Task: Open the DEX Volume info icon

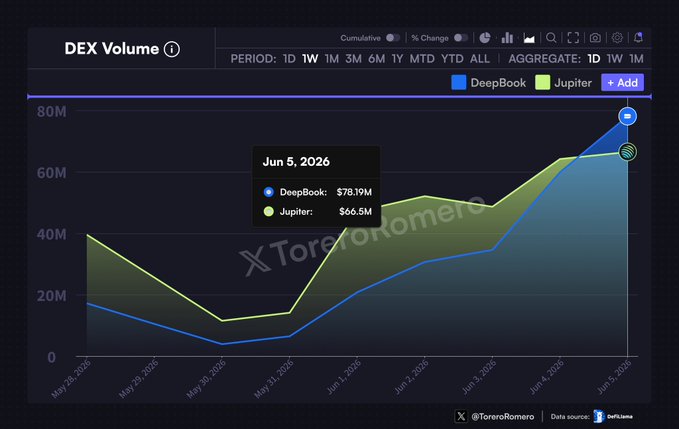Action: tap(171, 49)
